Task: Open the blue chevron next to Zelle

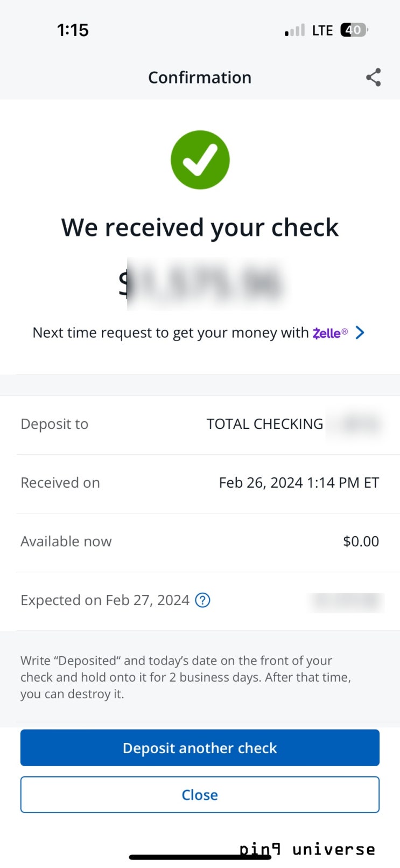Action: 360,332
